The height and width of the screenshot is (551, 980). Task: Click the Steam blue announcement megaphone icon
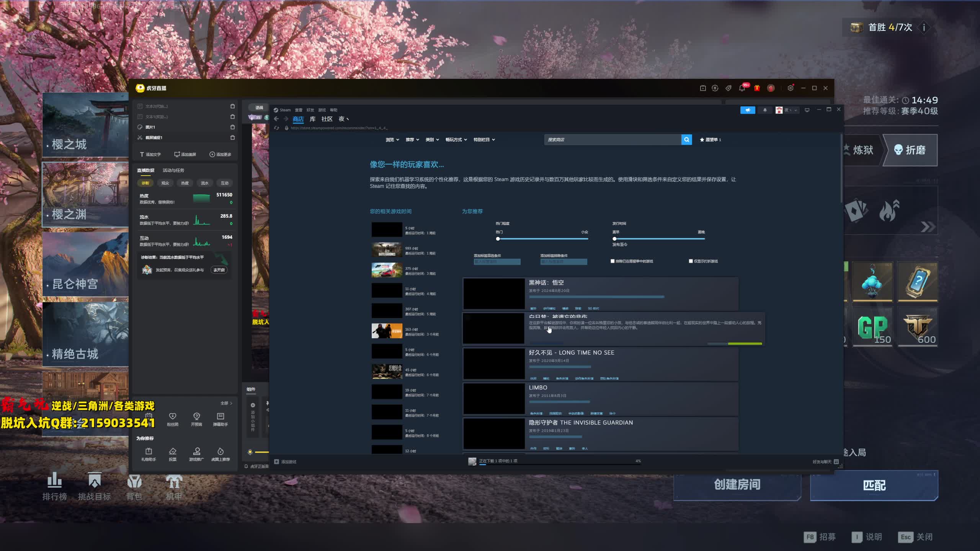(747, 110)
